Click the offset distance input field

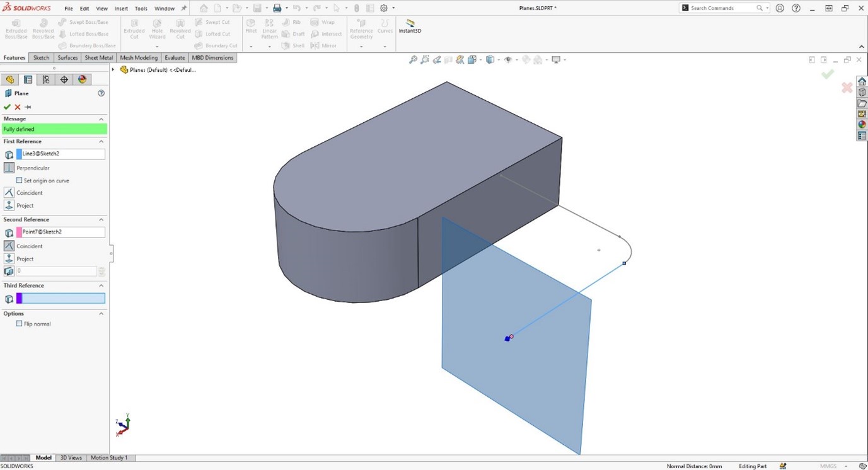57,271
